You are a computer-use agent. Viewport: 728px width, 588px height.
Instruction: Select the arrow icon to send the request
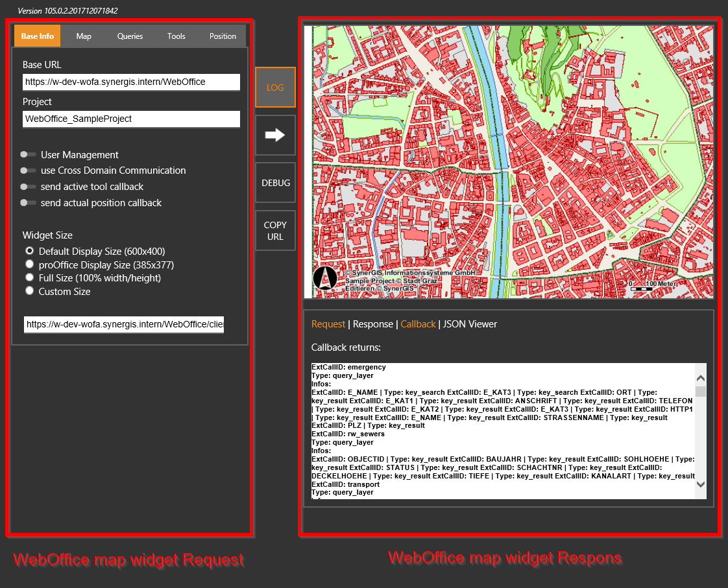tap(275, 134)
